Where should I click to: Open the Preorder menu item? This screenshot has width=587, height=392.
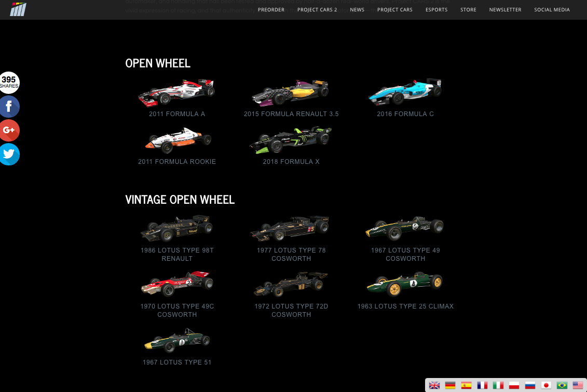point(271,10)
